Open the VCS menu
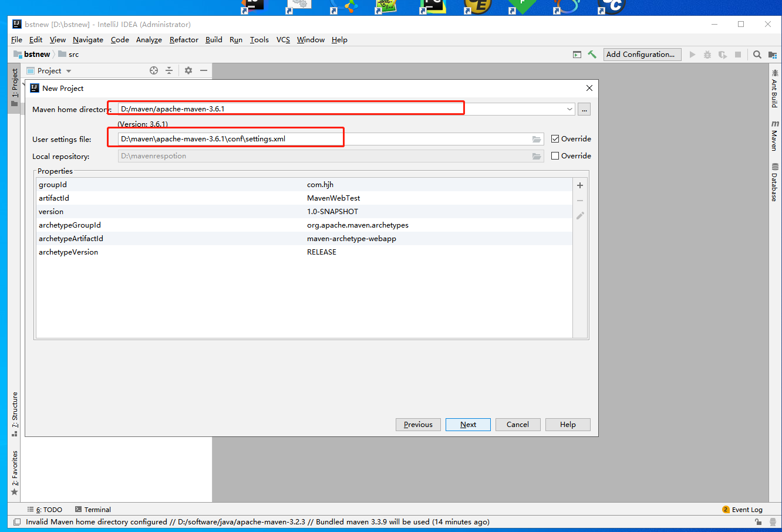Image resolution: width=782 pixels, height=532 pixels. pyautogui.click(x=283, y=40)
